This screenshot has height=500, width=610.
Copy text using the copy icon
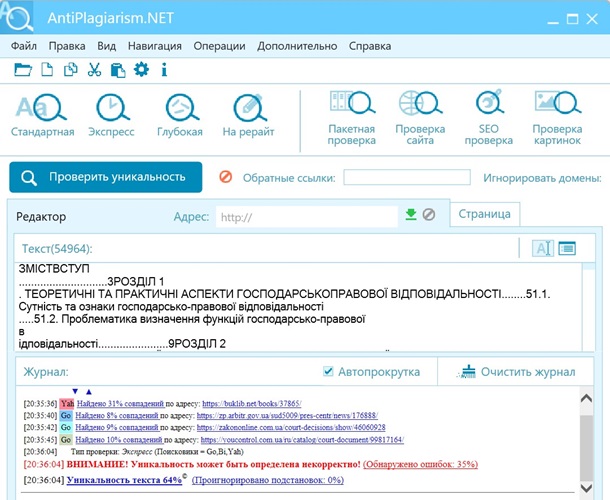click(70, 70)
